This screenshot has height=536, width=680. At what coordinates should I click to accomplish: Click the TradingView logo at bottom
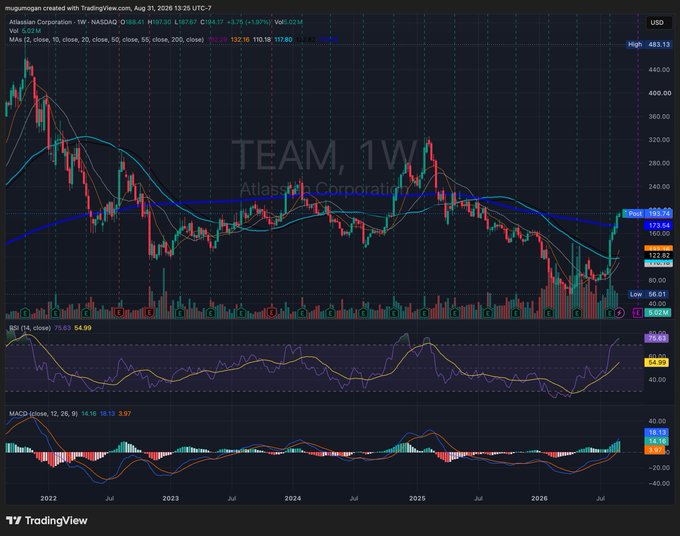[x=47, y=520]
